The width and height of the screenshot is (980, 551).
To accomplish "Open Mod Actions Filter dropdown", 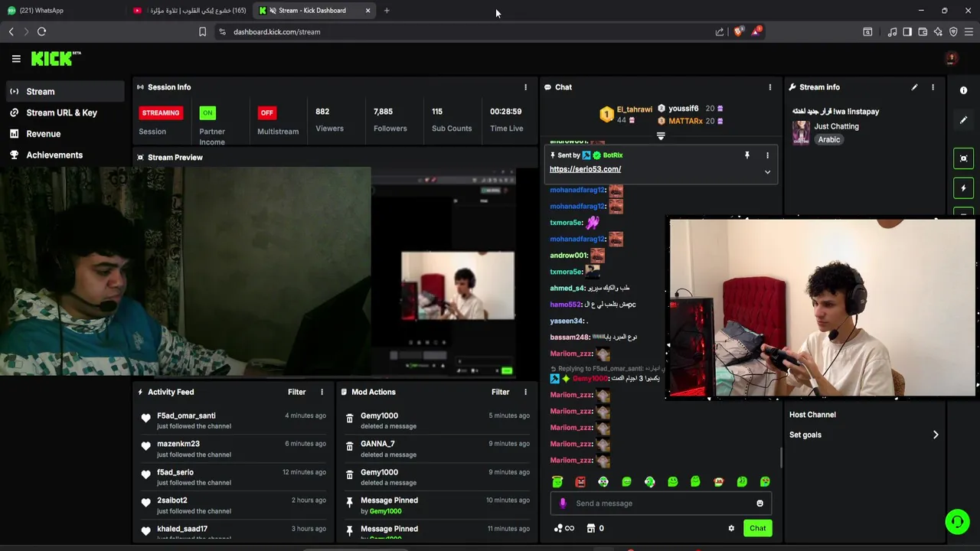I will pos(501,392).
